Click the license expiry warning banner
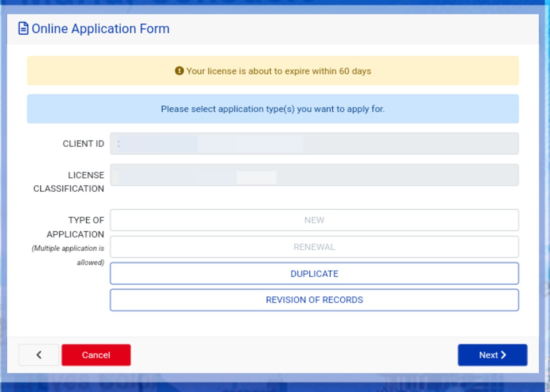Screen dimensions: 550x392 [273, 71]
